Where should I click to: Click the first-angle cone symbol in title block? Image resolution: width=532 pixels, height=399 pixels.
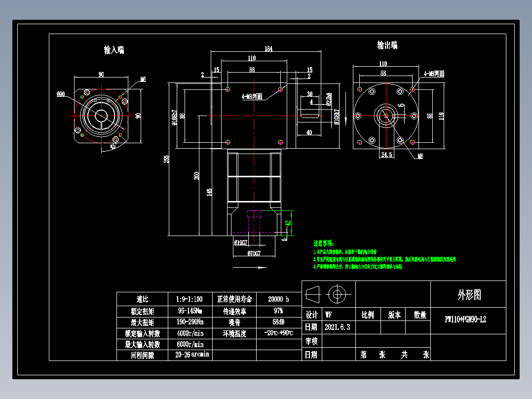tap(312, 295)
